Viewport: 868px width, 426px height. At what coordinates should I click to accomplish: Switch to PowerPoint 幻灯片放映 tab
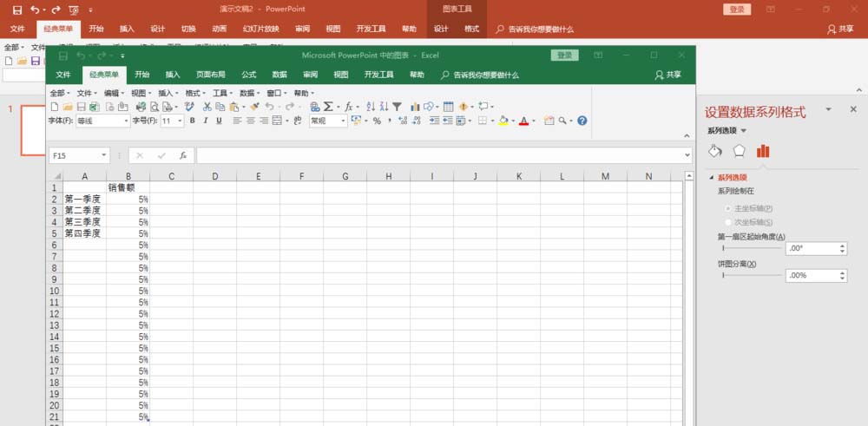pos(260,29)
